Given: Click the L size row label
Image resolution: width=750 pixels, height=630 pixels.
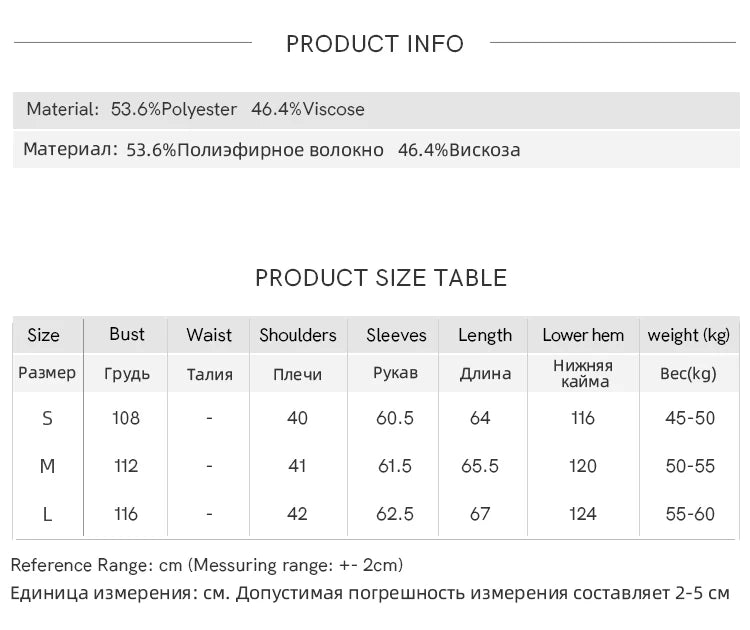Looking at the screenshot, I should coord(47,514).
